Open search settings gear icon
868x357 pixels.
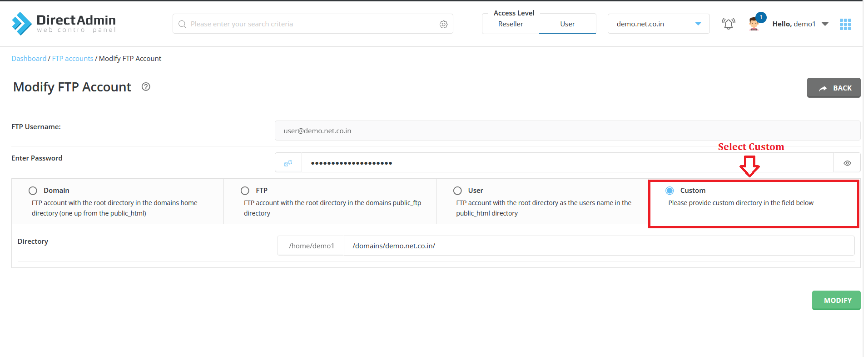(x=443, y=25)
